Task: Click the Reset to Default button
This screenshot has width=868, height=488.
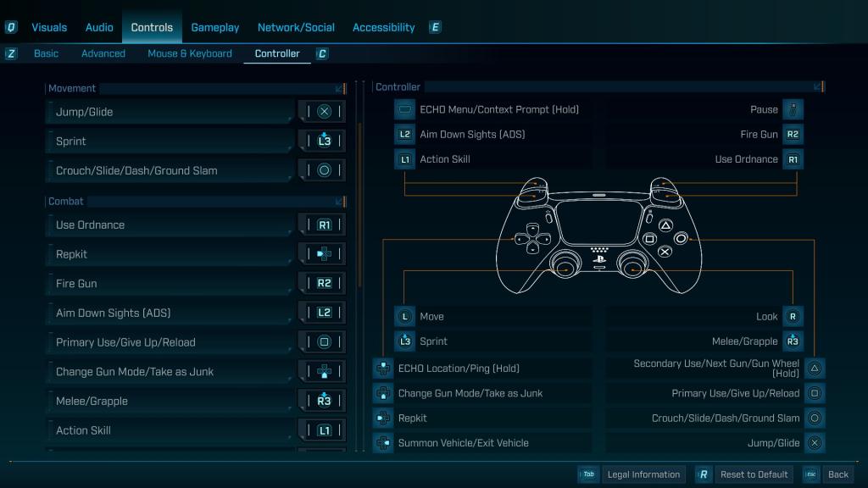Action: [753, 474]
